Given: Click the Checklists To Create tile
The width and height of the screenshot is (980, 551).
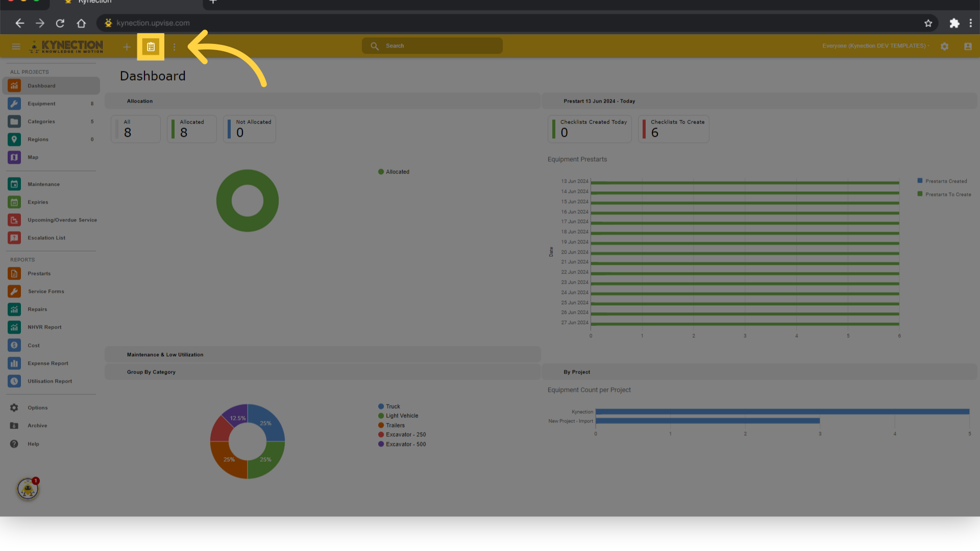Looking at the screenshot, I should [x=673, y=129].
